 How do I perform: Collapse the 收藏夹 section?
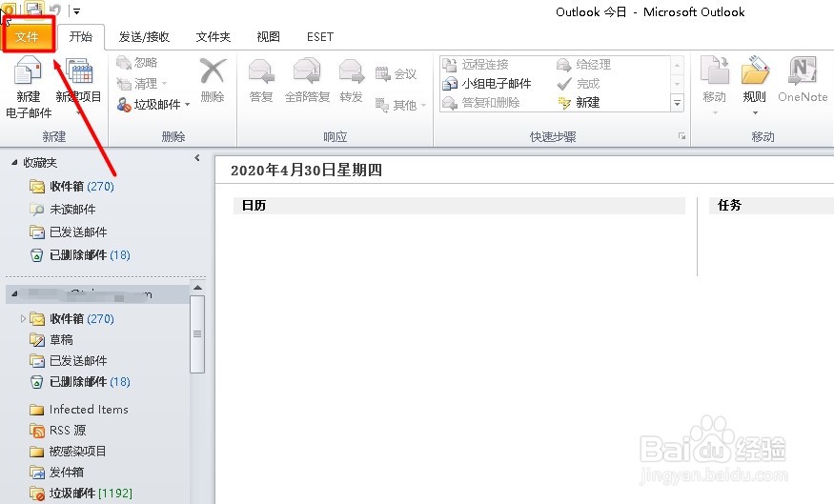pyautogui.click(x=14, y=162)
